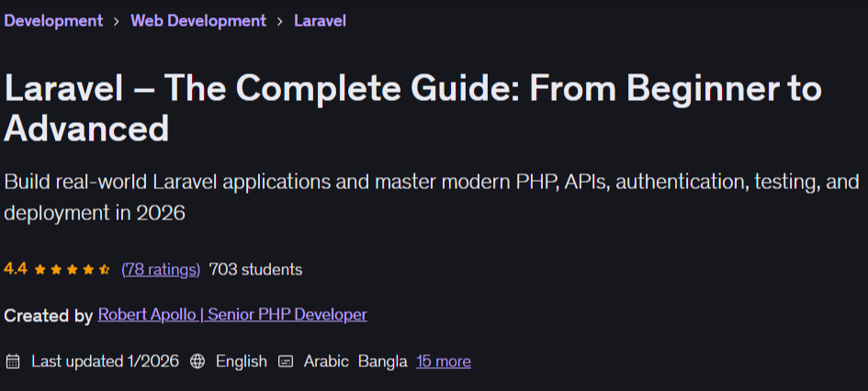Click the Last updated 1/2026 text
This screenshot has width=868, height=391.
106,362
